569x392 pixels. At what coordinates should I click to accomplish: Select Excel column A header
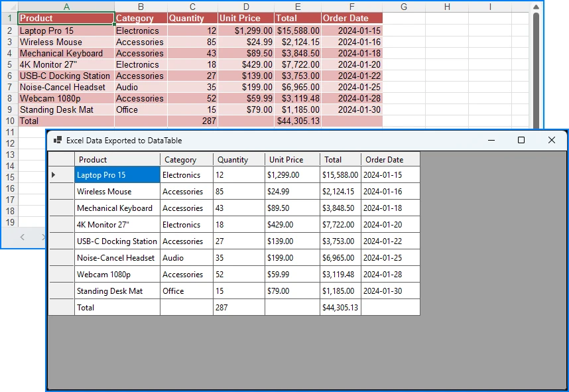point(66,7)
